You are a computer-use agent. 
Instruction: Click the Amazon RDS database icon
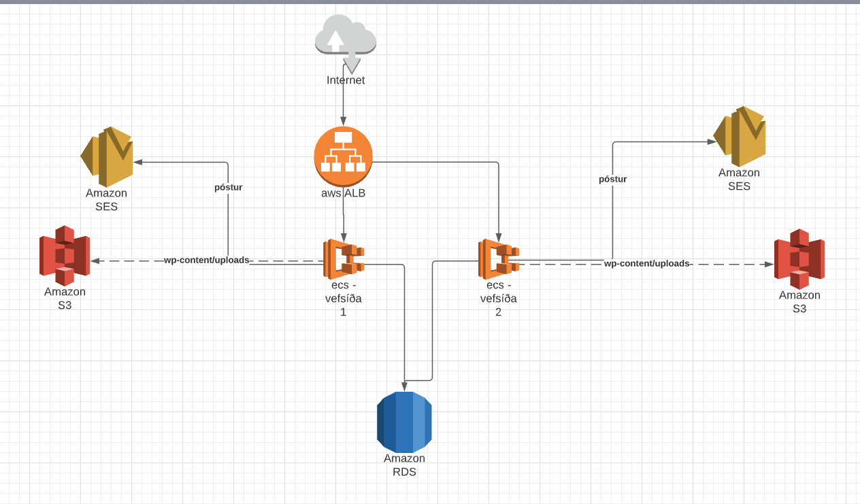tap(404, 422)
